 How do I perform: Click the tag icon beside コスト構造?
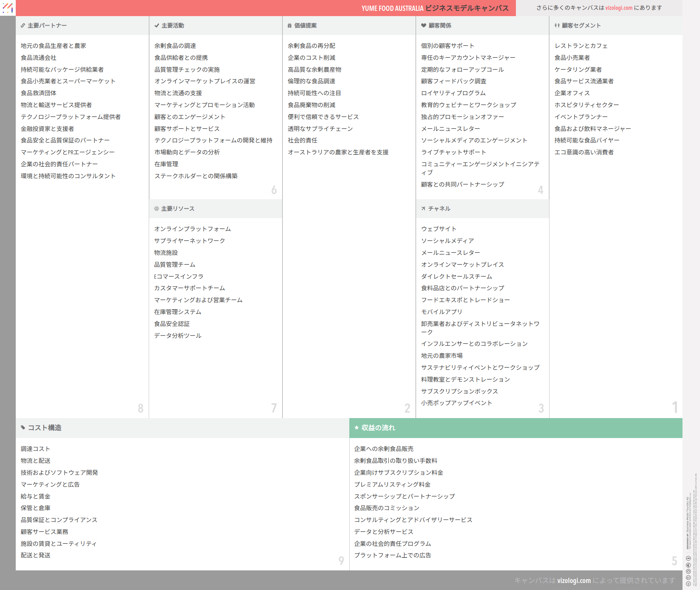point(23,428)
